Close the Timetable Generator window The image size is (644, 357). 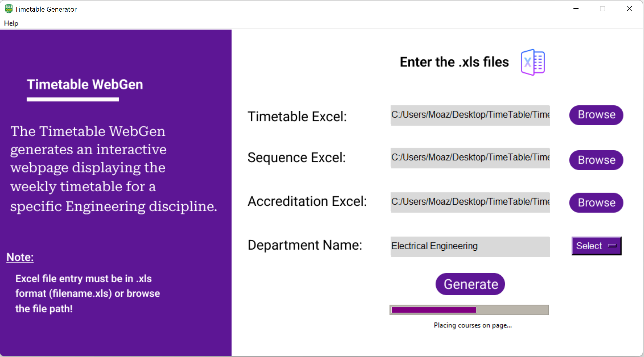[x=629, y=9]
